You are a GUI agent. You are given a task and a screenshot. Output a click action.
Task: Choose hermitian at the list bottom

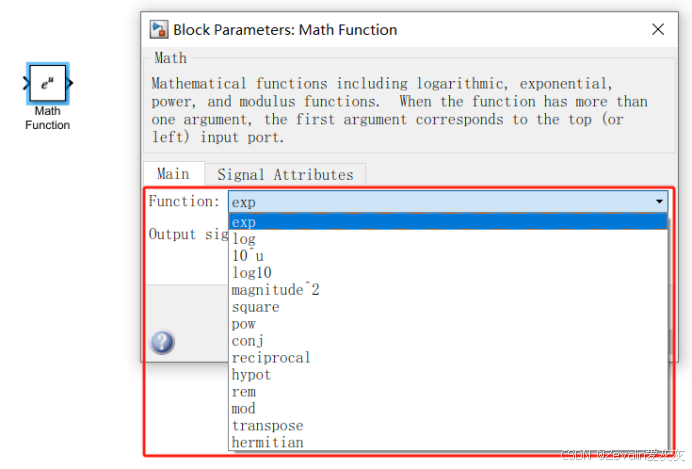pos(267,442)
